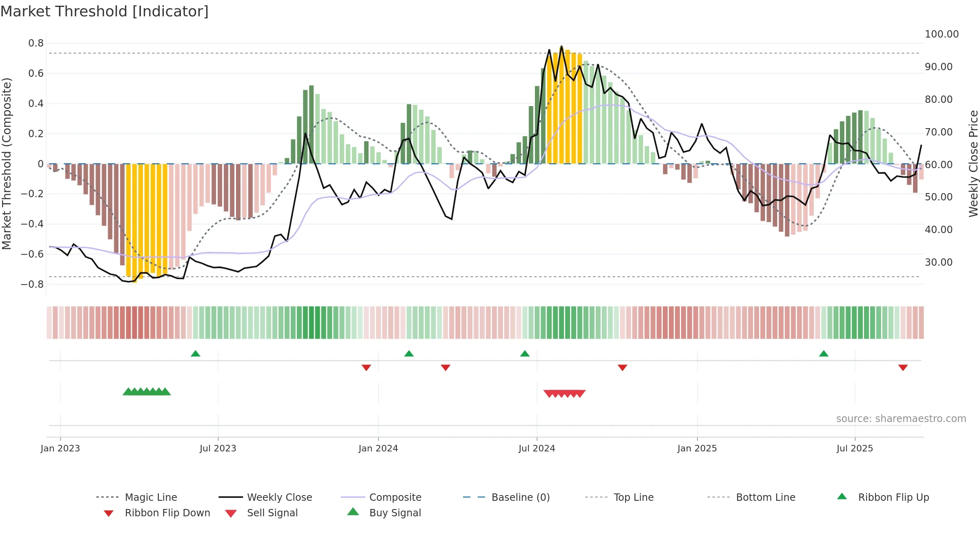Toggle the Weekly Close legend entry

(265, 497)
